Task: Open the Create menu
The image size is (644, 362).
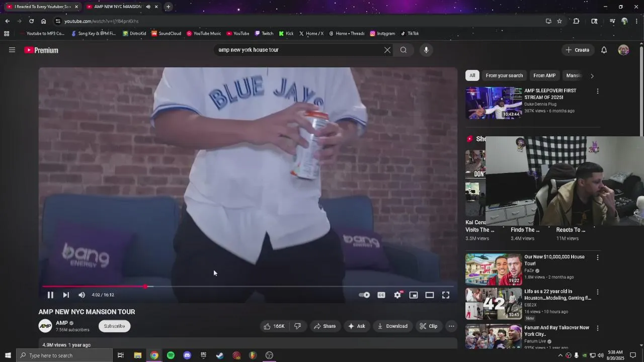Action: [578, 50]
